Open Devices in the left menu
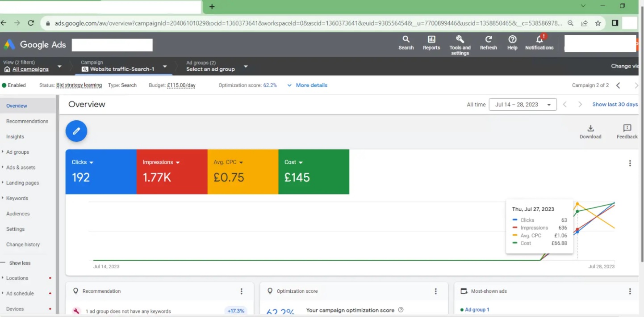The height and width of the screenshot is (317, 644). point(15,309)
